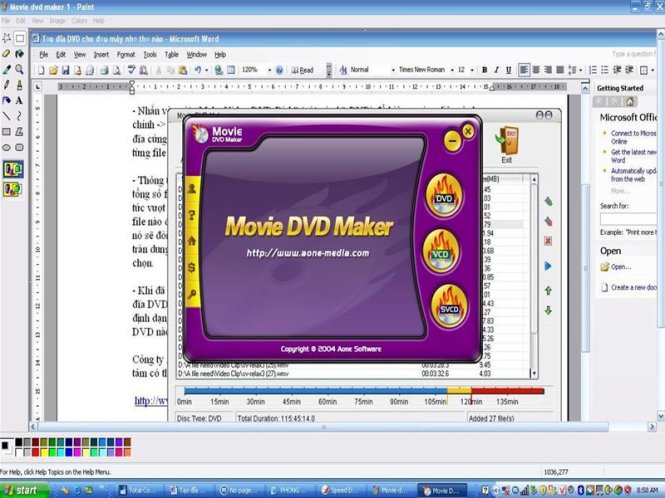Toggle Underline formatting in Word toolbar

[508, 70]
